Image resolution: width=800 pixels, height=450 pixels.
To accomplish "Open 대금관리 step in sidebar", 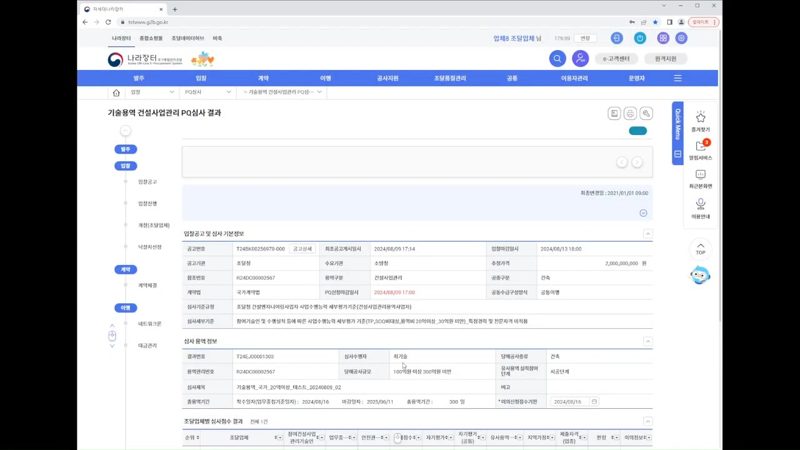I will [147, 346].
